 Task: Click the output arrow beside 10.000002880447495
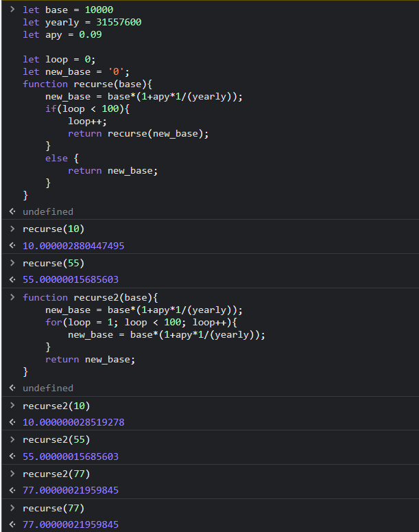12,245
